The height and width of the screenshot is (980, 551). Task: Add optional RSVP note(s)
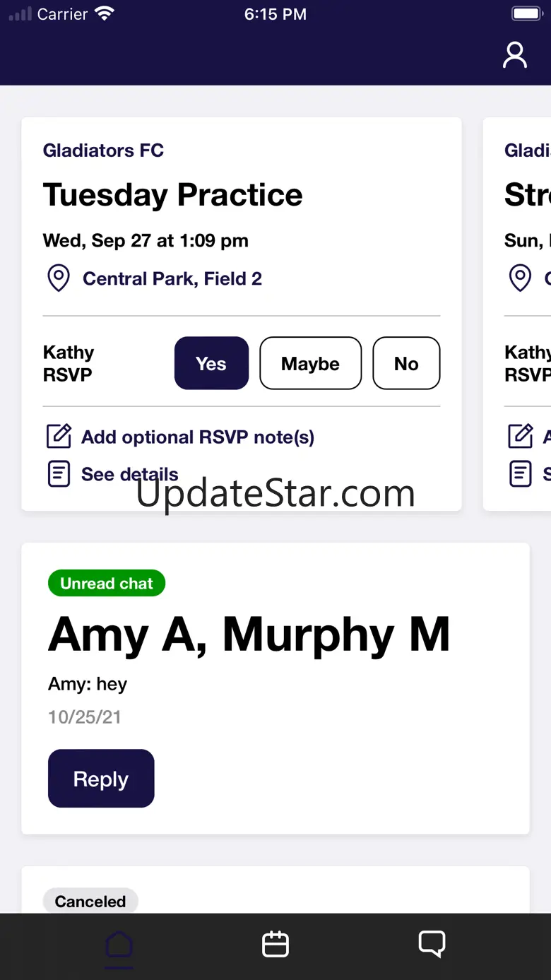198,437
